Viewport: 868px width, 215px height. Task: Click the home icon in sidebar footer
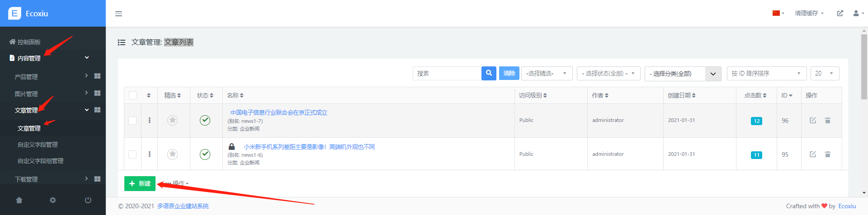point(19,200)
